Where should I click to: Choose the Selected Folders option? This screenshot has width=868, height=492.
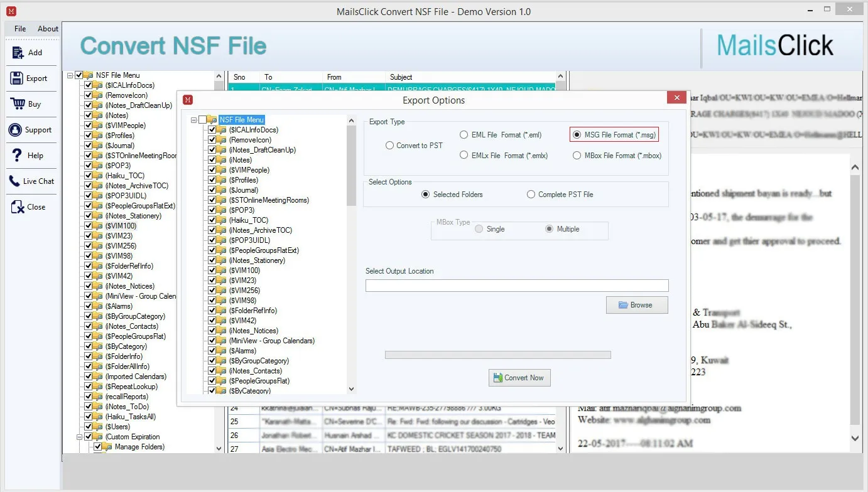(x=452, y=195)
